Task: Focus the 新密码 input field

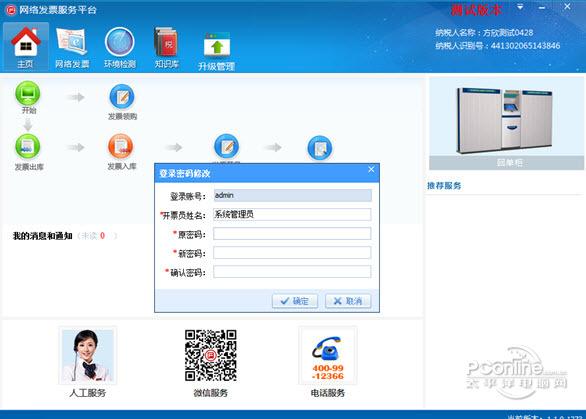Action: point(292,253)
